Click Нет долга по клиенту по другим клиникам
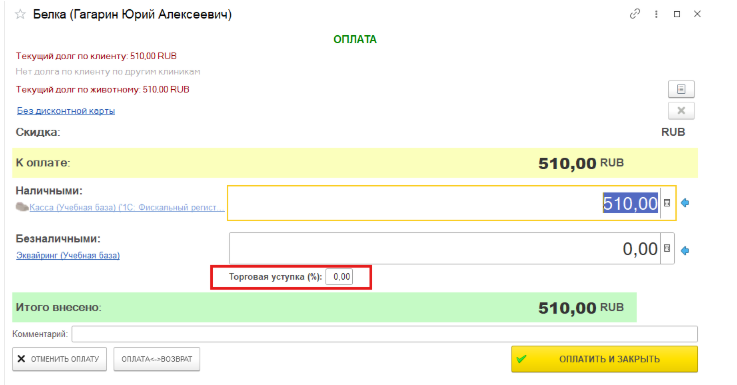The height and width of the screenshot is (385, 737). 108,72
